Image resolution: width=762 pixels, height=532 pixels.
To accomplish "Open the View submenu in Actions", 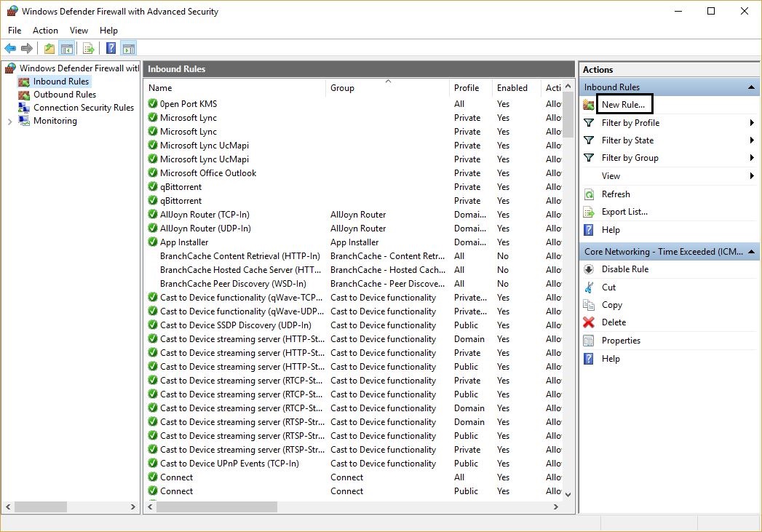I will 751,176.
